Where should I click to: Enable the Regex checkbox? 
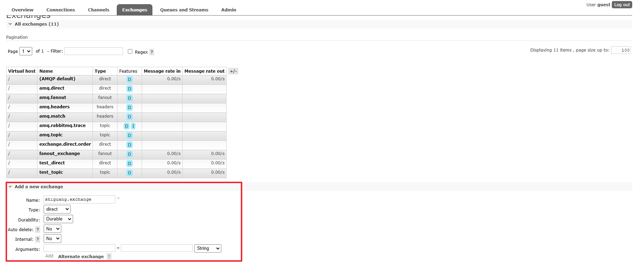point(130,51)
